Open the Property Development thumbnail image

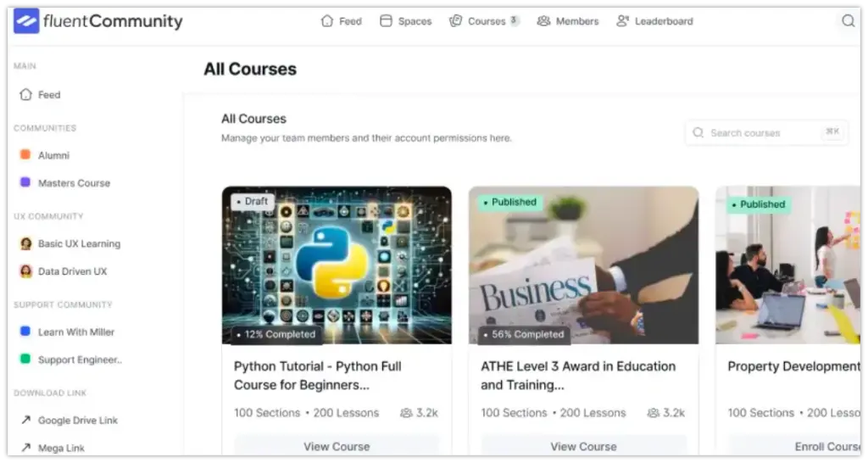[788, 265]
